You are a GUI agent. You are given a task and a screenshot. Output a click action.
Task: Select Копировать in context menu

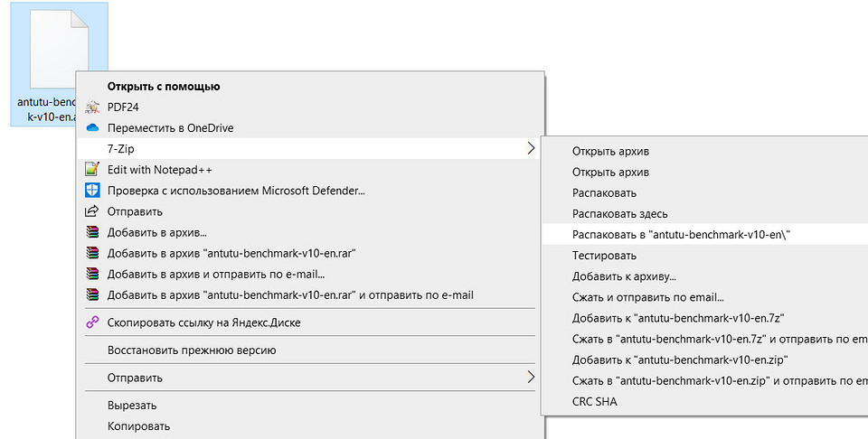138,426
